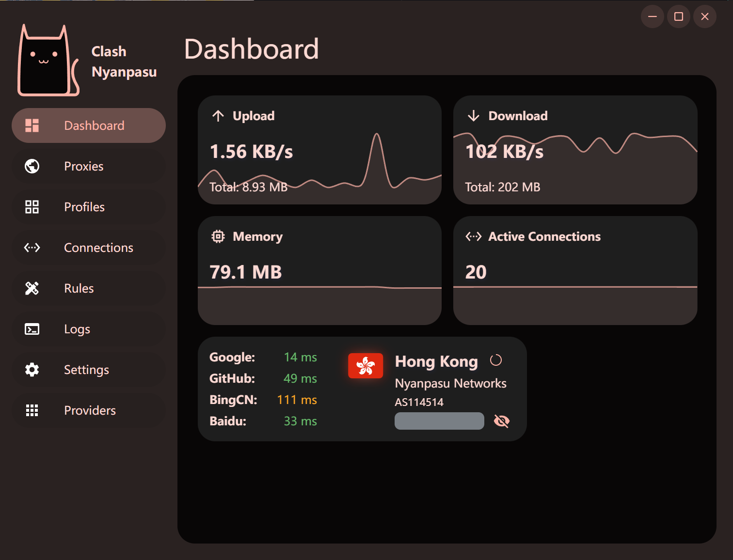
Task: Click the Hong Kong flag icon
Action: (366, 366)
